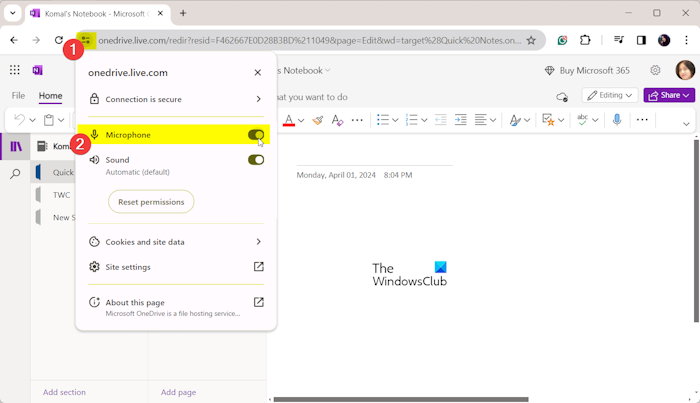Open the File menu
Viewport: 700px width, 403px height.
[18, 96]
